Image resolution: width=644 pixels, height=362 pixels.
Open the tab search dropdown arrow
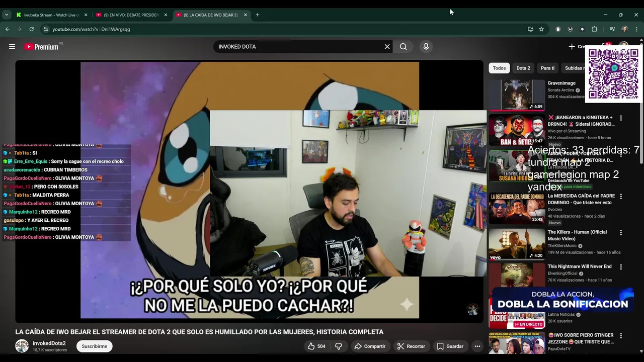click(7, 15)
